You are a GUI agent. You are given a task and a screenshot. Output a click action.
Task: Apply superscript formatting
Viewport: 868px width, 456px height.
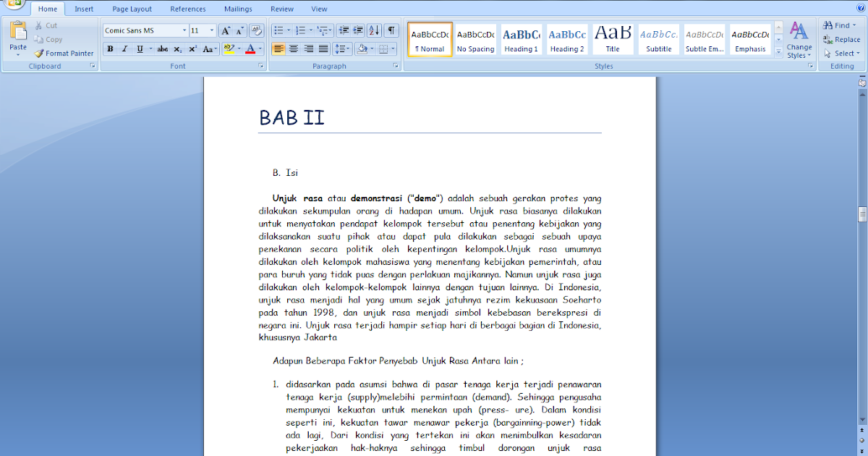192,49
